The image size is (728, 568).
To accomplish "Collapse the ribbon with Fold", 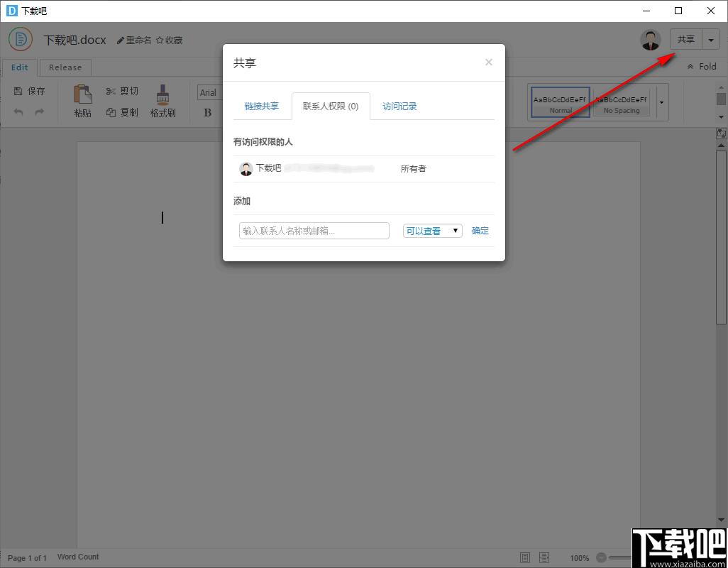I will click(702, 67).
